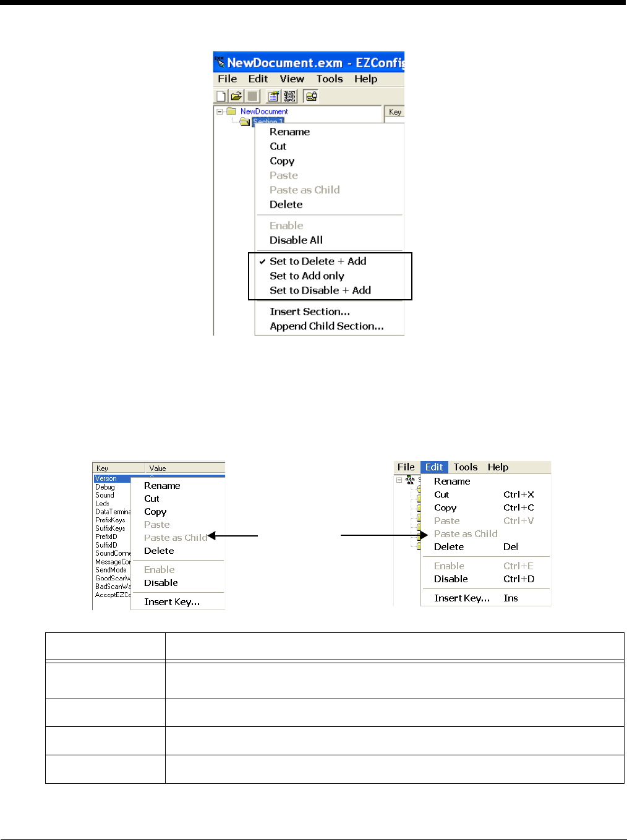Image resolution: width=627 pixels, height=840 pixels.
Task: Click the greyed Save toolbar icon
Action: (x=252, y=96)
